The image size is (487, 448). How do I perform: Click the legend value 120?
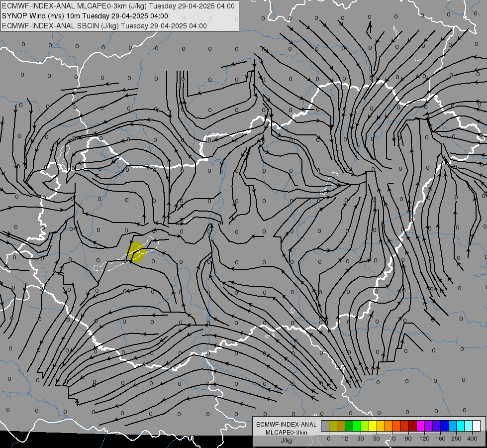(x=425, y=439)
